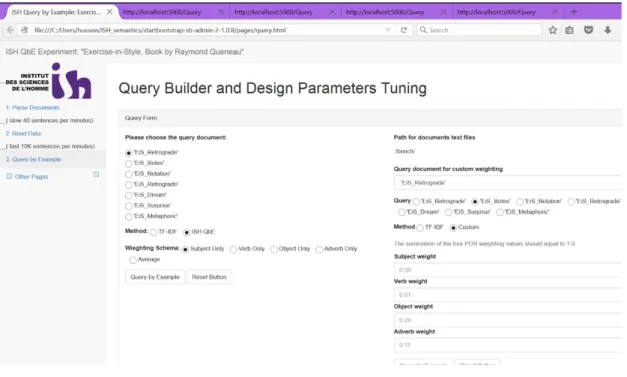Select Verb Only weighting schema

pyautogui.click(x=233, y=249)
